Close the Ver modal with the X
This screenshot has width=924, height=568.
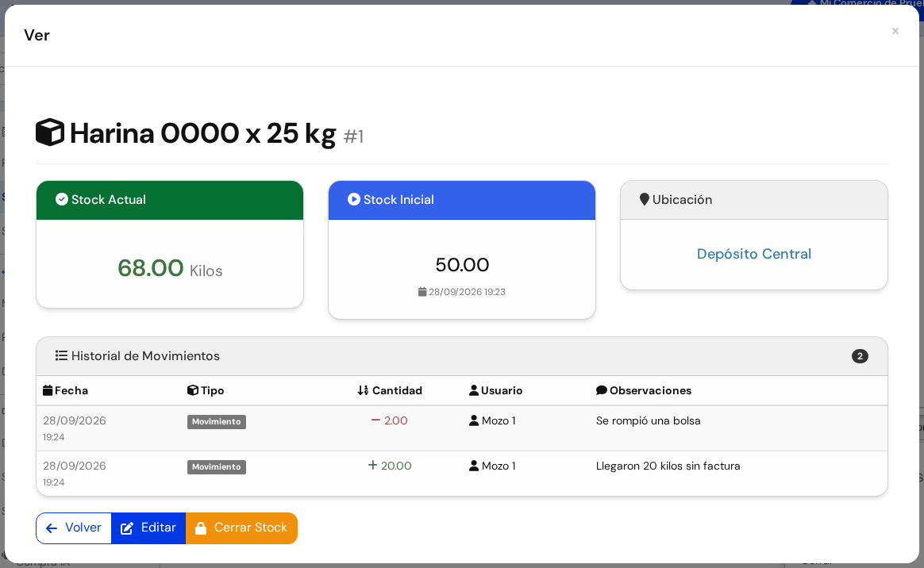895,31
